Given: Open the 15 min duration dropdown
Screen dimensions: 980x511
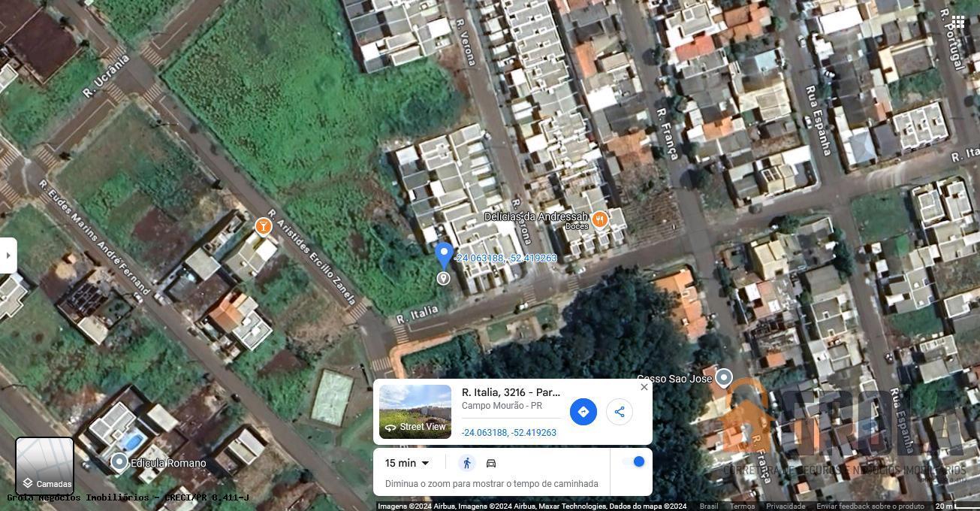Looking at the screenshot, I should pos(407,463).
